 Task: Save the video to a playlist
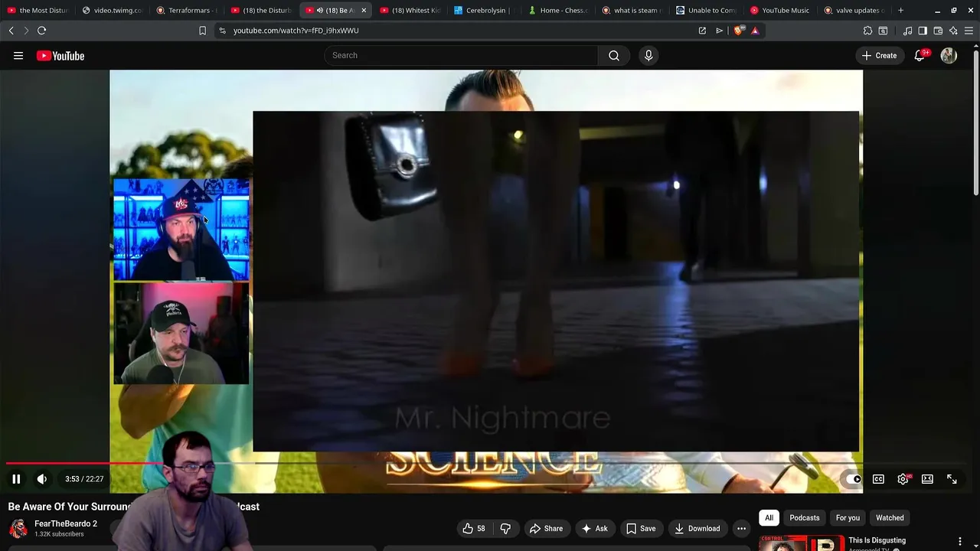point(641,528)
